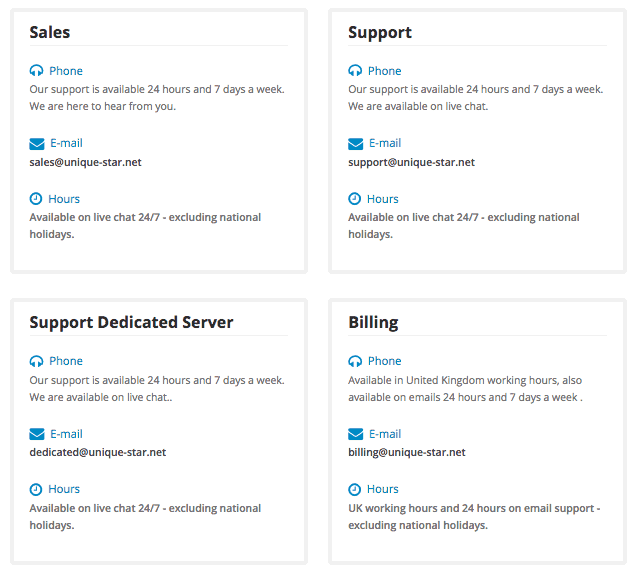Image resolution: width=636 pixels, height=574 pixels.
Task: Click the Sales heading
Action: click(x=49, y=32)
